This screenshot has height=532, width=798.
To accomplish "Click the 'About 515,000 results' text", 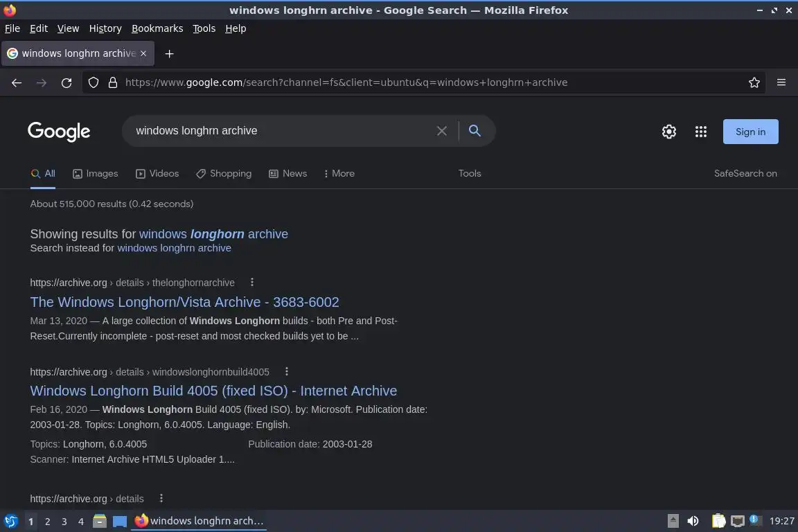I will (x=112, y=204).
